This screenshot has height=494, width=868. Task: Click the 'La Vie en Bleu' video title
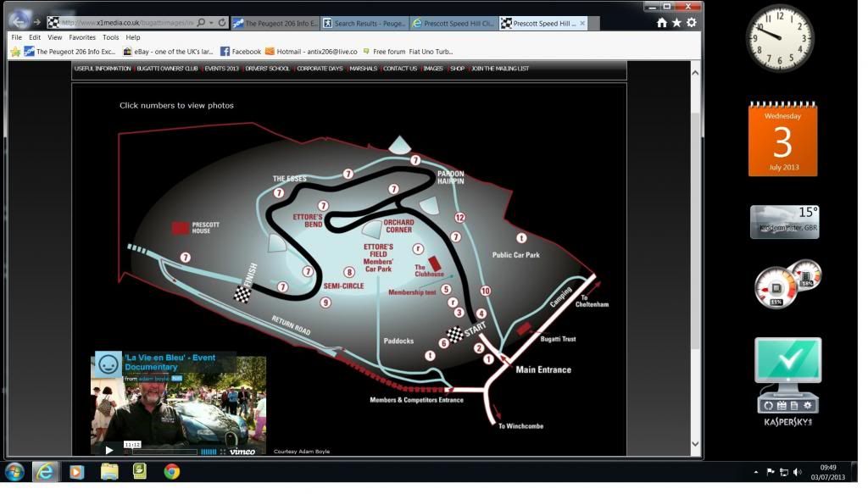(170, 363)
